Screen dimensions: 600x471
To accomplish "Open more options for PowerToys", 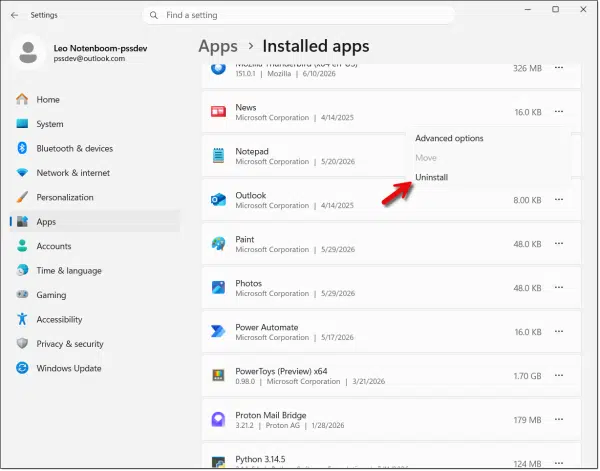I will tap(559, 376).
